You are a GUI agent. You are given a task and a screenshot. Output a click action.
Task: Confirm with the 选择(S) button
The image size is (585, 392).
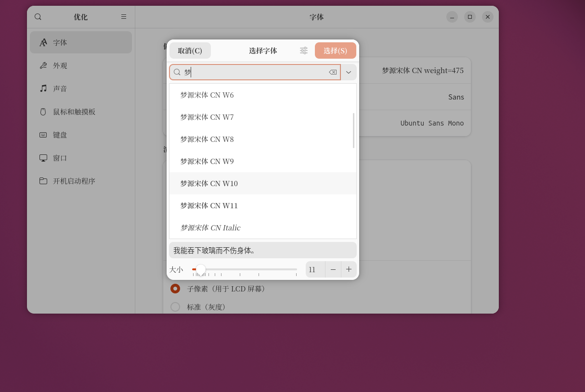click(x=336, y=51)
